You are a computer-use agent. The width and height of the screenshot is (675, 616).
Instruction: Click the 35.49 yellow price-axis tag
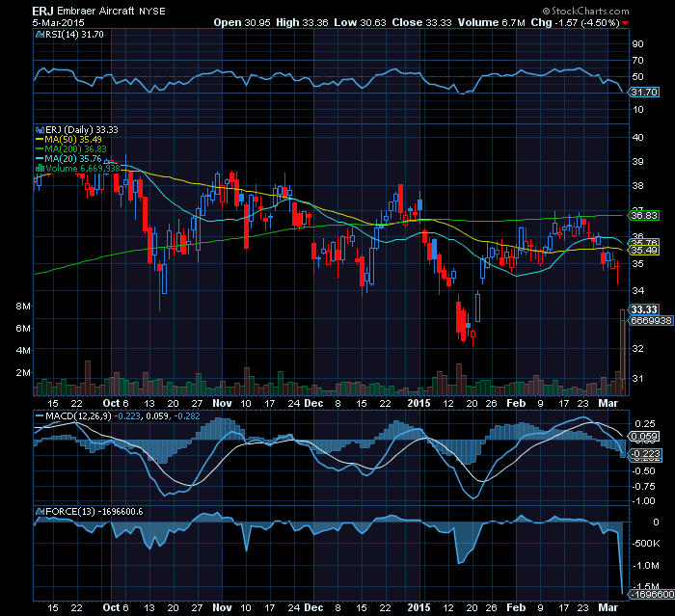tap(644, 251)
